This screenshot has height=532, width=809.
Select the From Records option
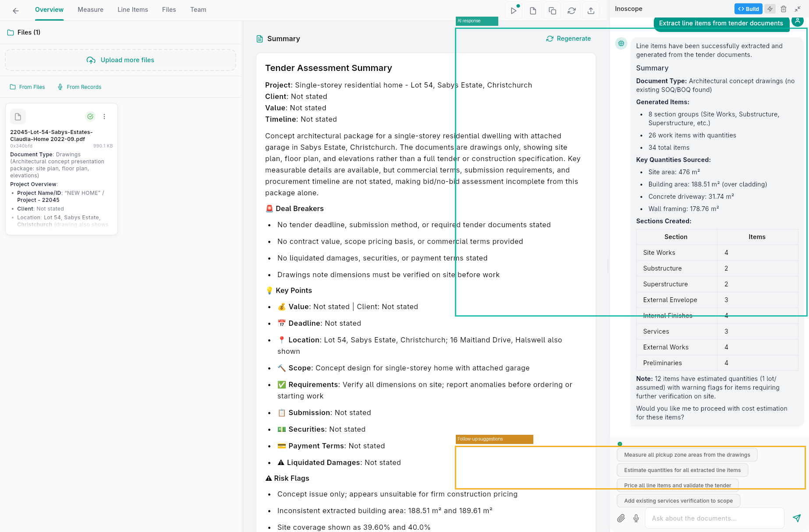[79, 87]
